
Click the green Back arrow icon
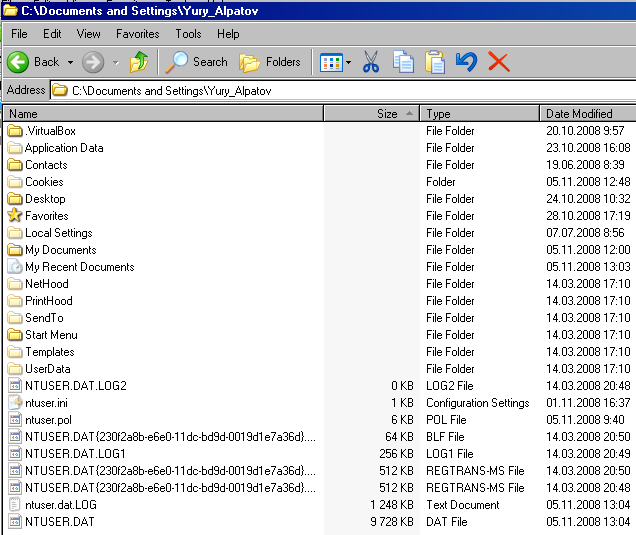coord(18,62)
